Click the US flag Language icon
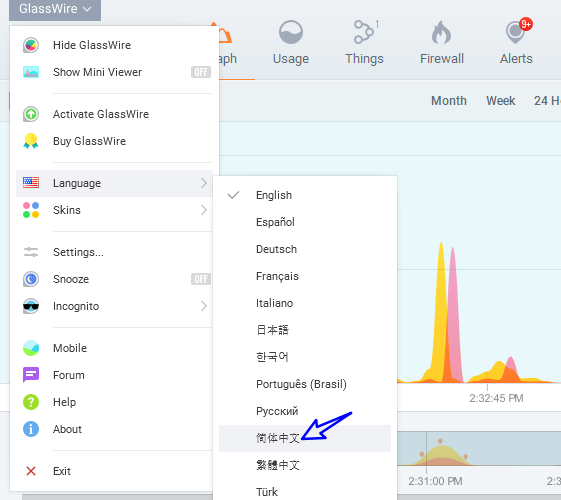The height and width of the screenshot is (500, 561). coord(31,183)
